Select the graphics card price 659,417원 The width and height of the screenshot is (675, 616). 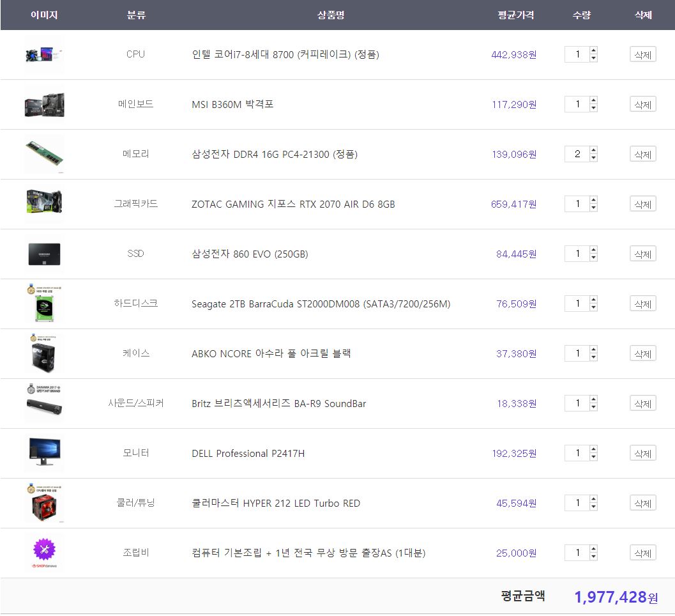[513, 204]
